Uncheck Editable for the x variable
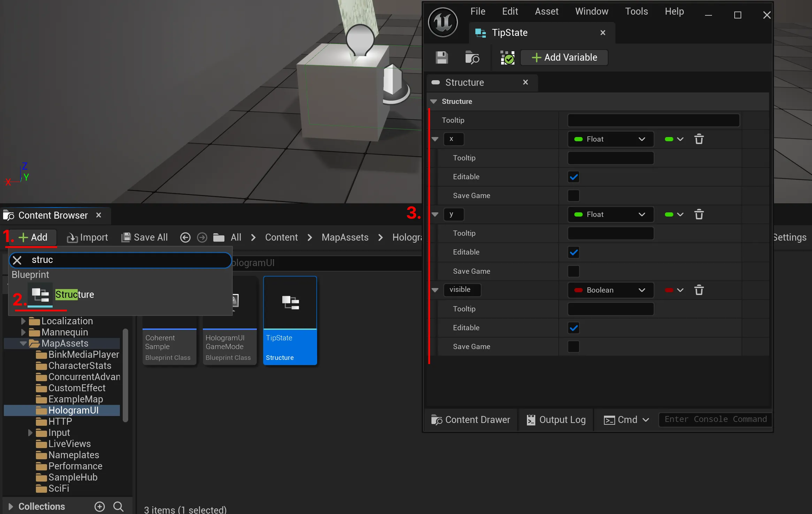Image resolution: width=812 pixels, height=514 pixels. coord(574,177)
